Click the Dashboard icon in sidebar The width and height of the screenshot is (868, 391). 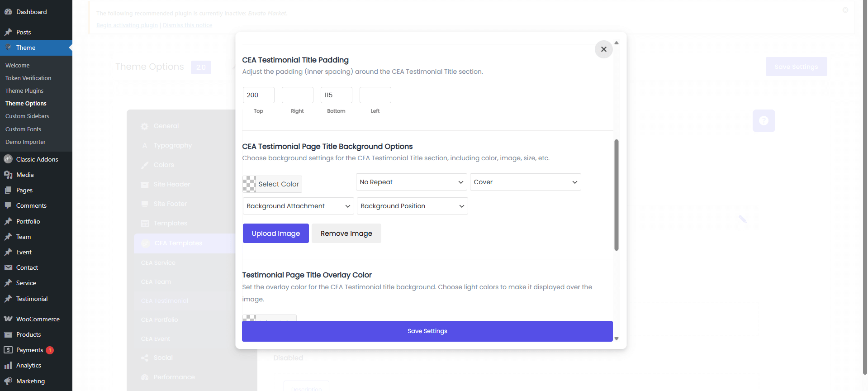pyautogui.click(x=8, y=12)
